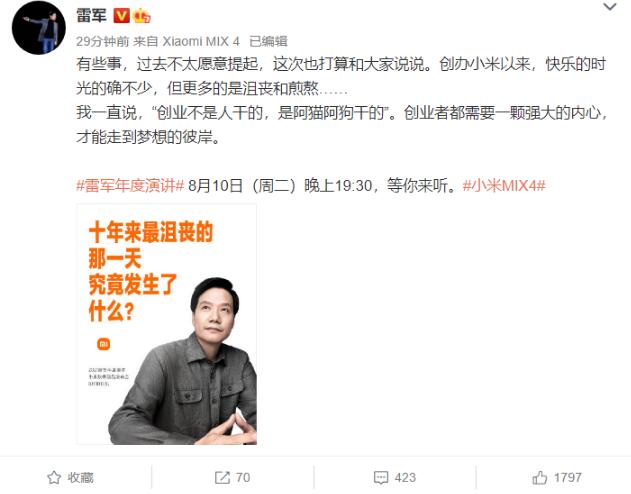Click the Xiaomi MIX 4 source link

(x=201, y=41)
